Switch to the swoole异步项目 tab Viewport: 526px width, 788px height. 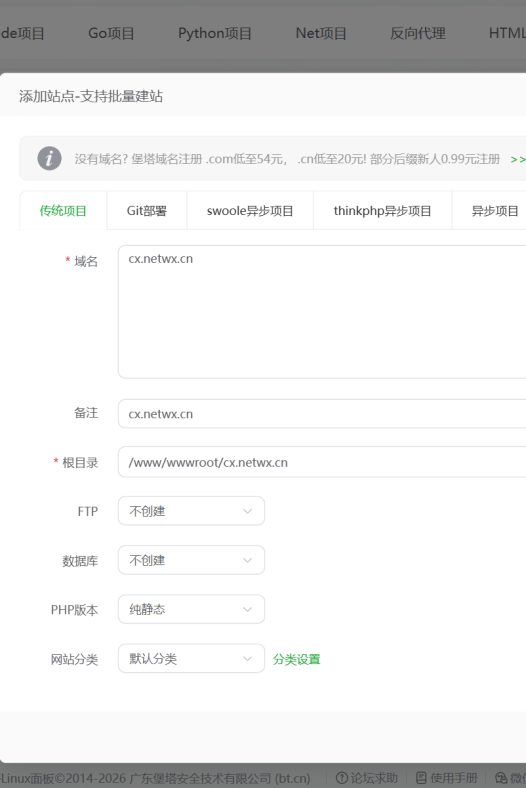[250, 211]
